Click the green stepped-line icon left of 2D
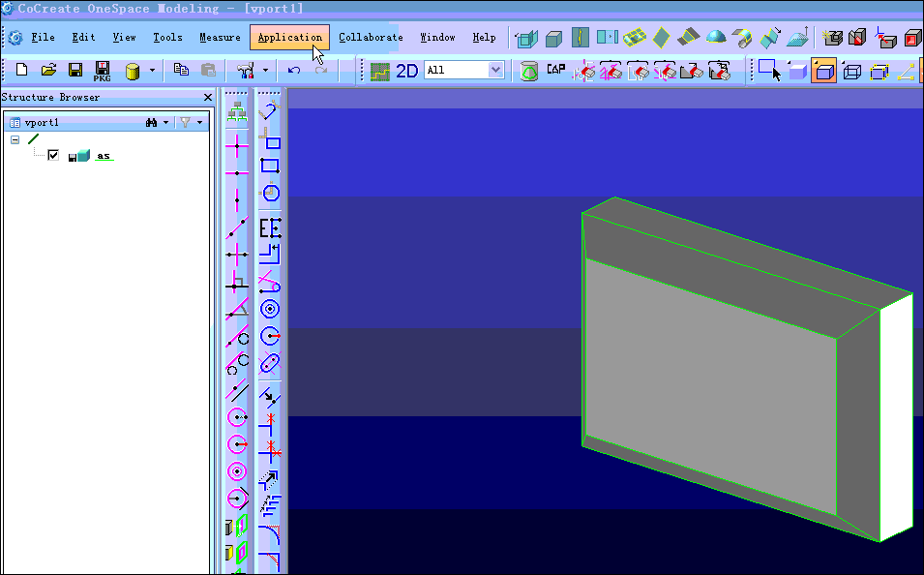924x575 pixels. click(380, 72)
